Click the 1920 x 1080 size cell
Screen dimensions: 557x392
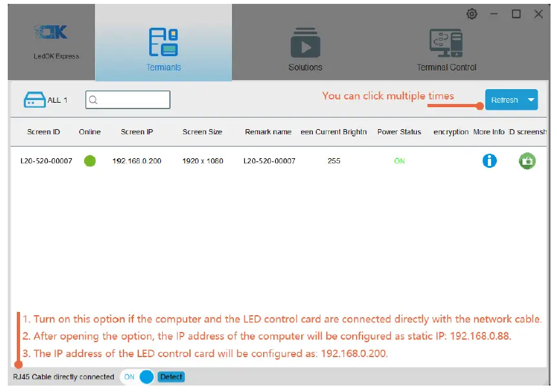click(x=203, y=161)
